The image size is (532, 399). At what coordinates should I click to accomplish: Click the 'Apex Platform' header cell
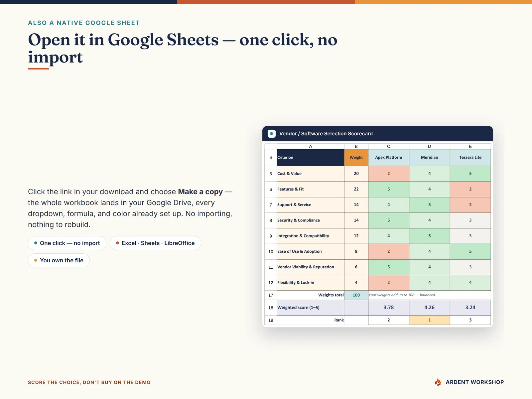389,158
